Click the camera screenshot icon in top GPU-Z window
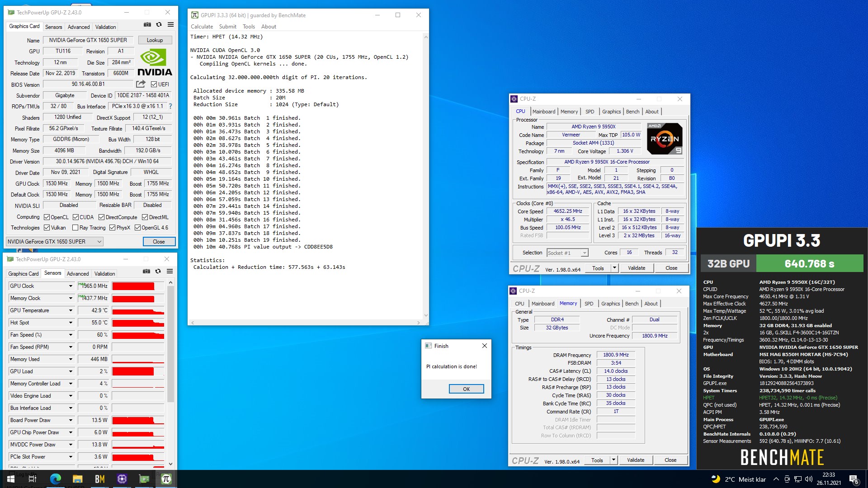Viewport: 868px width, 488px height. tap(147, 25)
